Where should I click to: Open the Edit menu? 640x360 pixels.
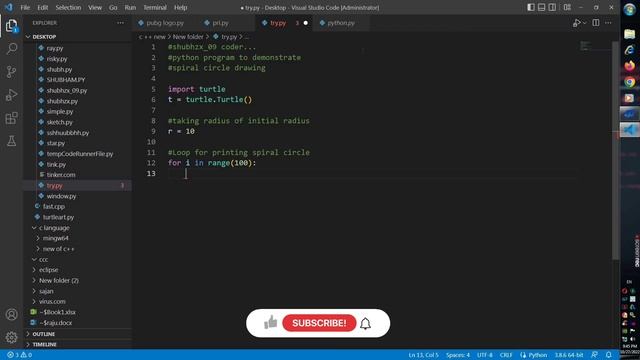(x=42, y=7)
